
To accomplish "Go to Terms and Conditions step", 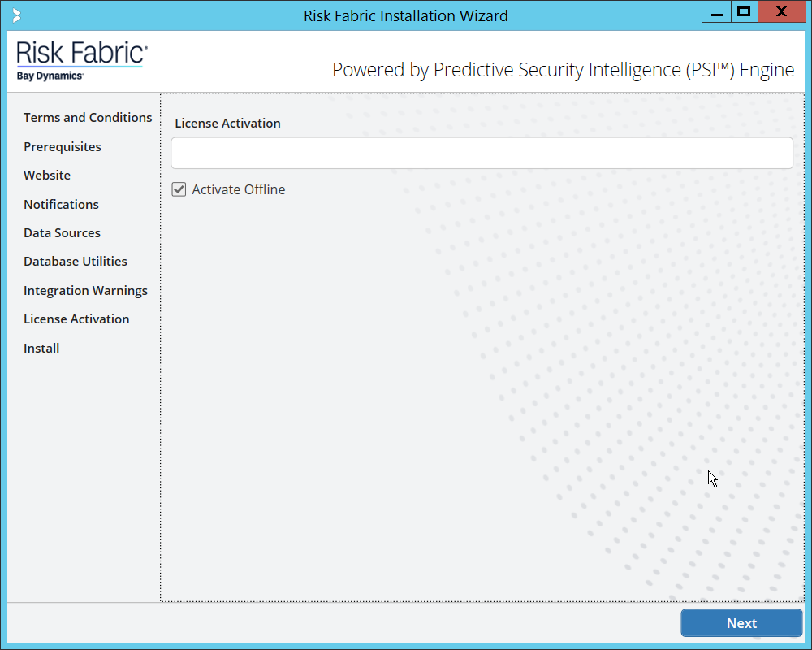I will [x=88, y=118].
